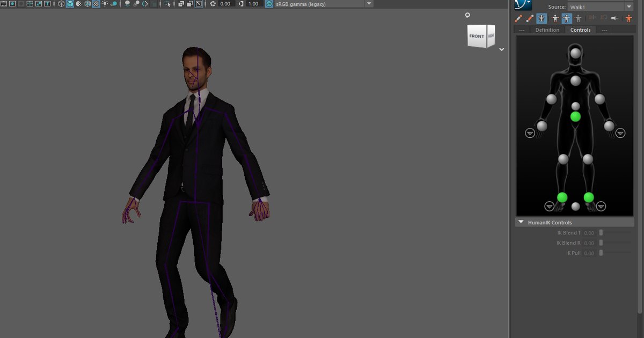Viewport: 644px width, 338px height.
Task: Select Full Body keying mode icon
Action: pyautogui.click(x=556, y=18)
